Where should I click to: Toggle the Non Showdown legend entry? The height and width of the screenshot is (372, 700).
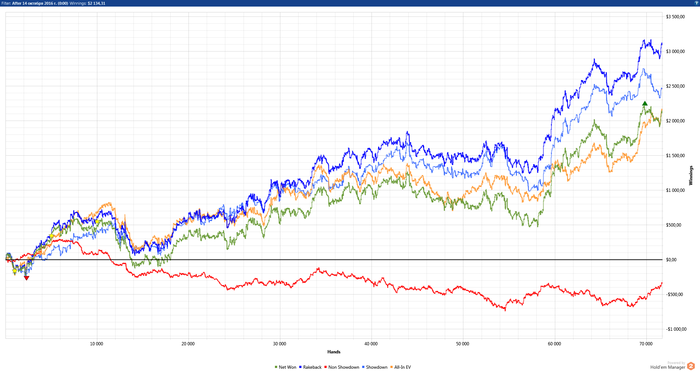(342, 367)
